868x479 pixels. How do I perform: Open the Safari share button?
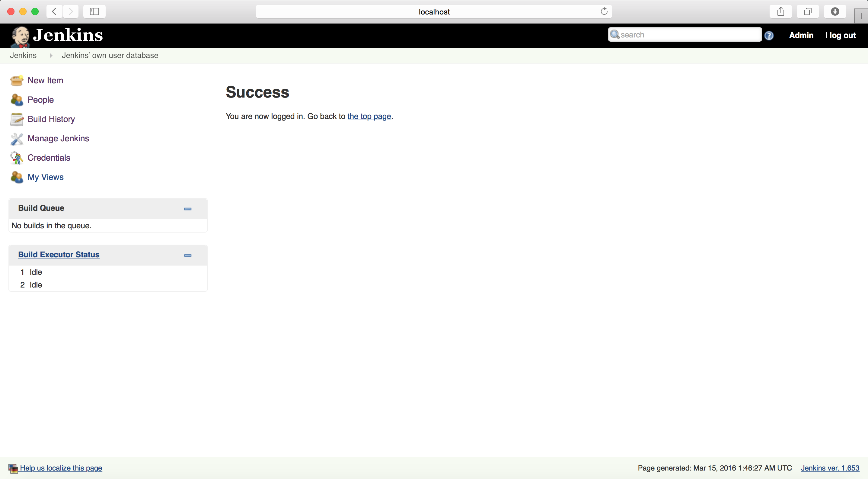pos(780,11)
